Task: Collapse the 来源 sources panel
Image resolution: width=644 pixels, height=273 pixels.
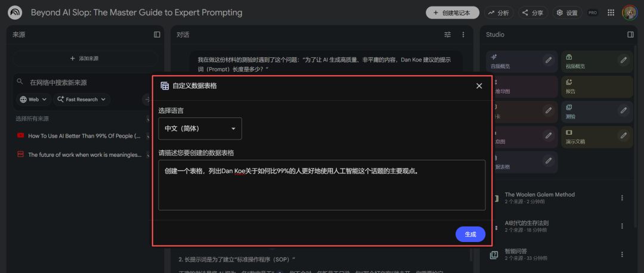Action: pos(157,35)
